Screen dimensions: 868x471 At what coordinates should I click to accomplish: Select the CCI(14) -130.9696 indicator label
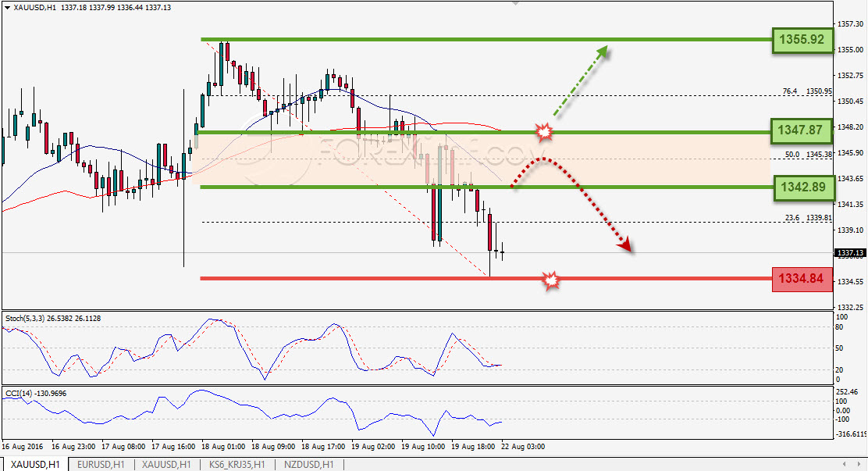(36, 394)
